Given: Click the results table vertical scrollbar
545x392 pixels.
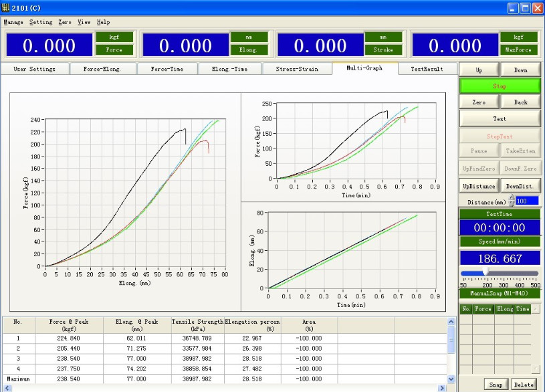Looking at the screenshot, I should [x=451, y=355].
